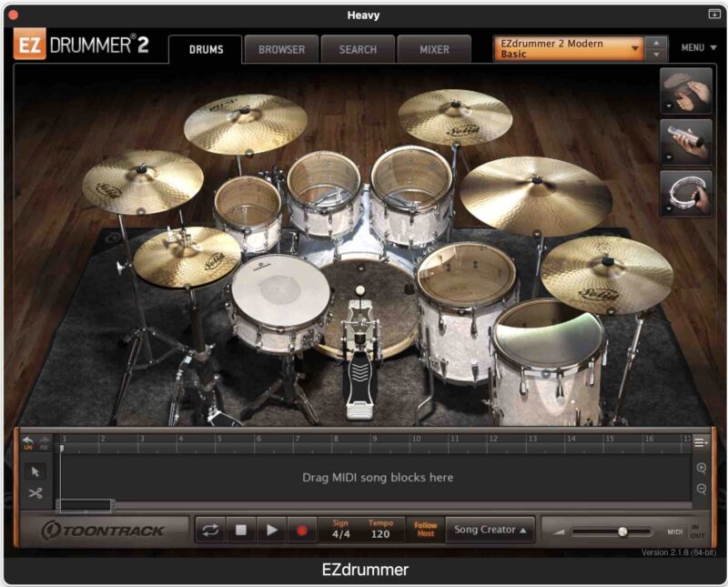The image size is (728, 587).
Task: Toggle Follow Host mode
Action: pyautogui.click(x=425, y=530)
